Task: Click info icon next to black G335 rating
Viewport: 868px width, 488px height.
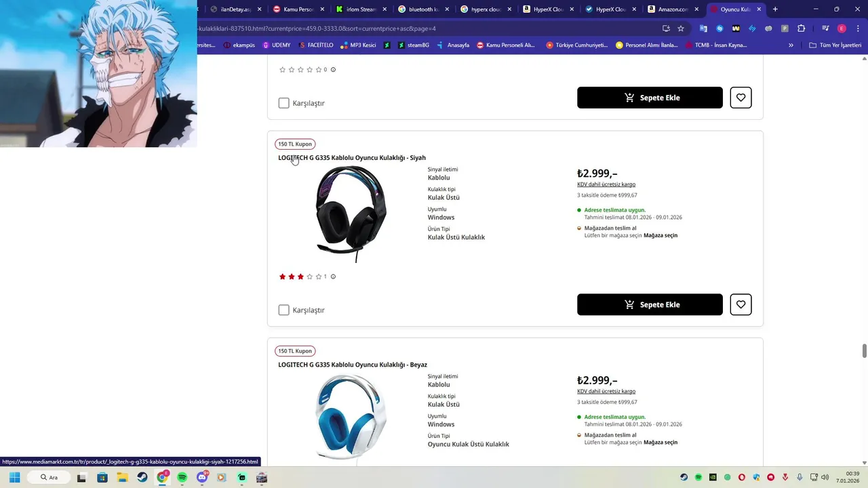Action: [333, 277]
